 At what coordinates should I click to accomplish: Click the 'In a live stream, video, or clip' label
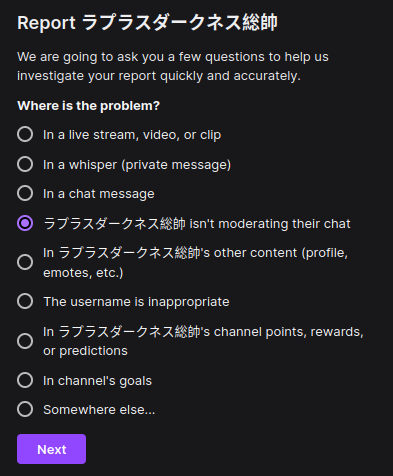click(x=132, y=135)
